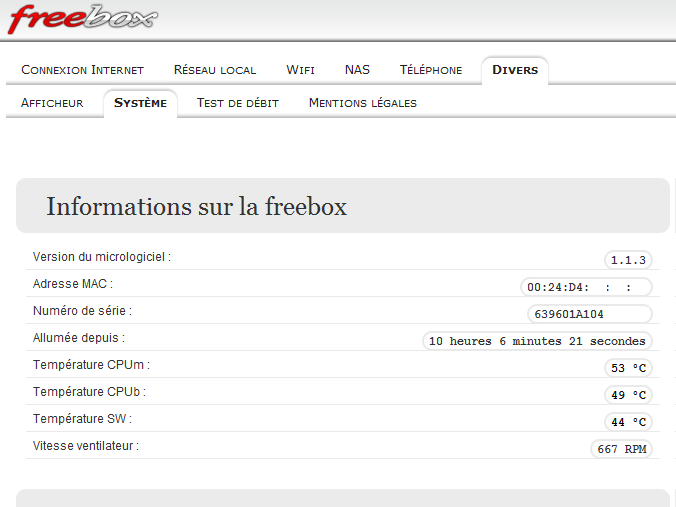Click the Allumée depuis label
Screen dimensions: 676x507
tap(79, 338)
